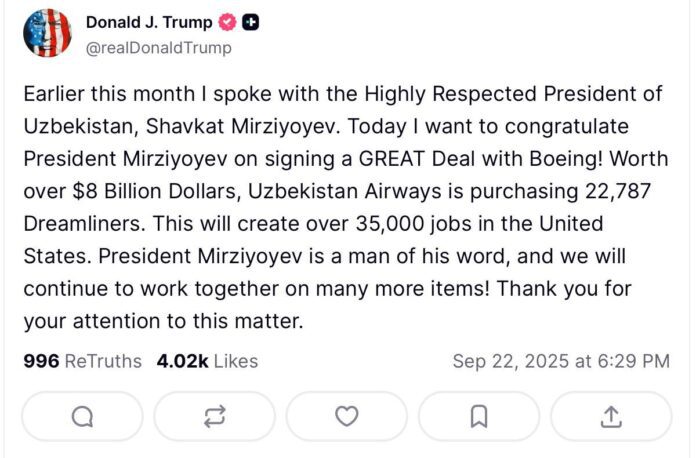Click the red verified checkmark badge

(x=226, y=23)
